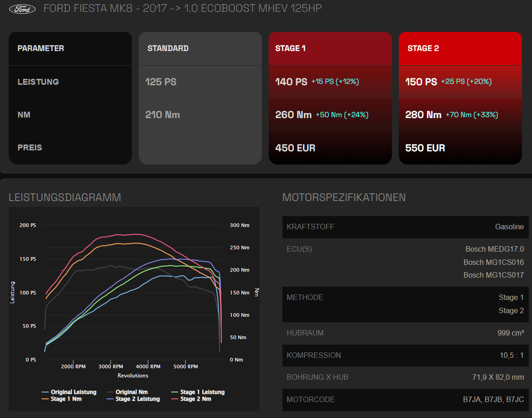The width and height of the screenshot is (532, 418).
Task: Click the Bohrung x Hub 71,9 X 82,0 mm value
Action: (x=498, y=377)
